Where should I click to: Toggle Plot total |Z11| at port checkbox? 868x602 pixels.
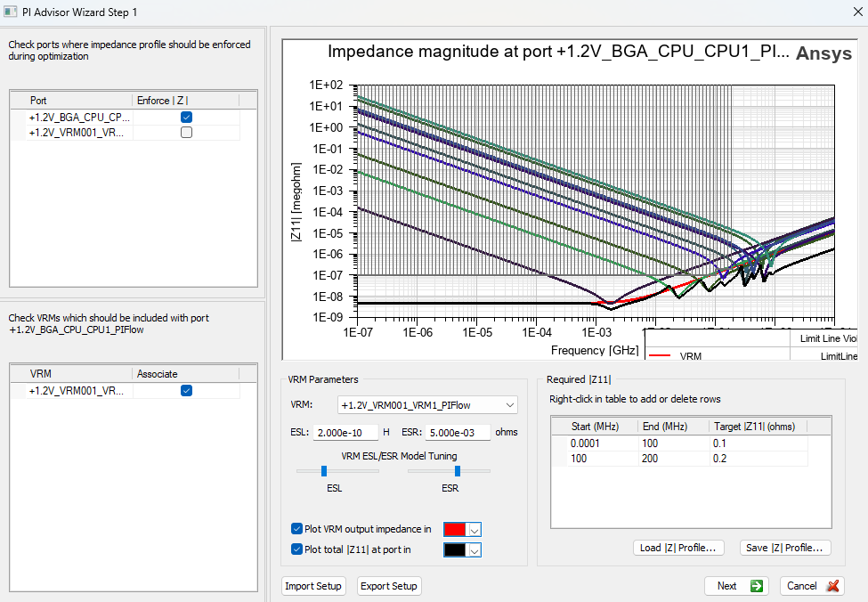pyautogui.click(x=296, y=549)
